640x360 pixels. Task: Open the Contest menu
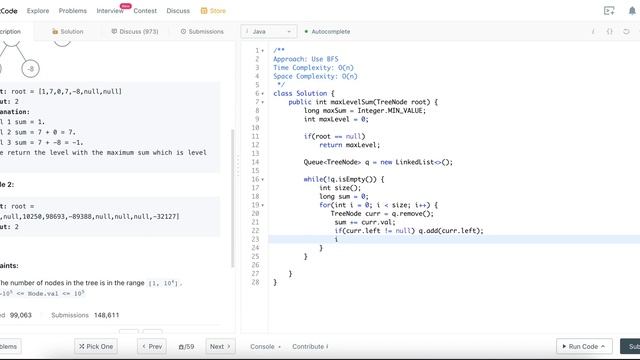click(145, 11)
